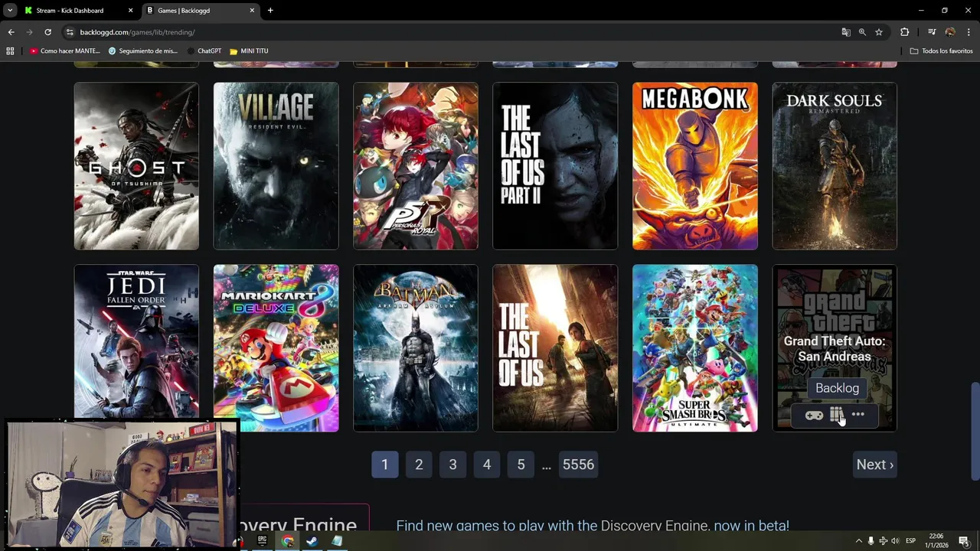The width and height of the screenshot is (980, 551).
Task: Go to page 5 of results
Action: click(521, 465)
